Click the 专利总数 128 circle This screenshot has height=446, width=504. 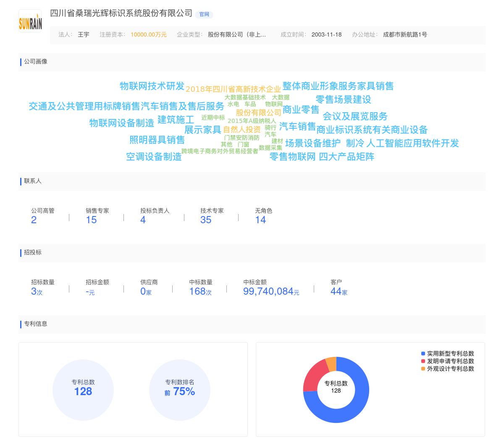(83, 387)
